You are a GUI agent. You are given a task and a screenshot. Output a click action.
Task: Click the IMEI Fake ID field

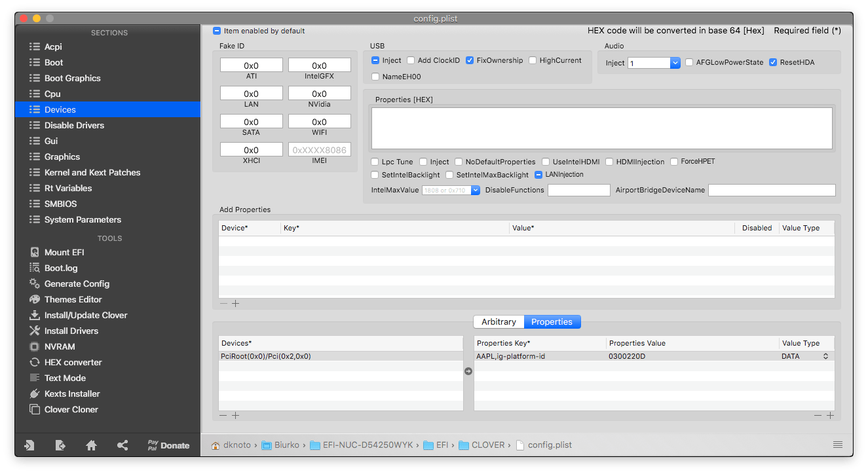[320, 150]
